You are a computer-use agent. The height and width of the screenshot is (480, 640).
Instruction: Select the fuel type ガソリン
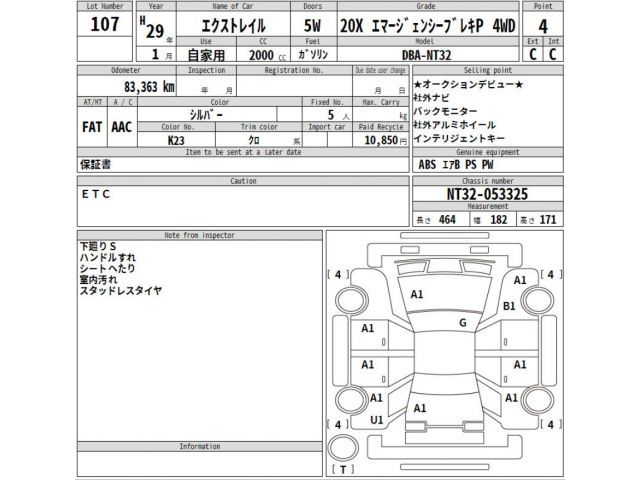click(313, 54)
